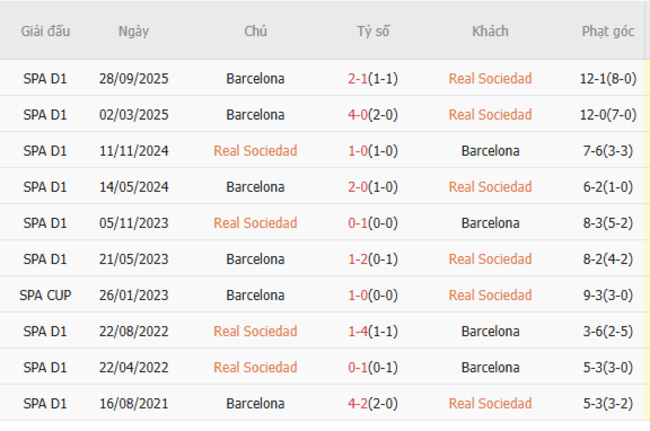Click the 7-6(3-3) corner kick stat
Screen dimensions: 650x431
(x=608, y=151)
